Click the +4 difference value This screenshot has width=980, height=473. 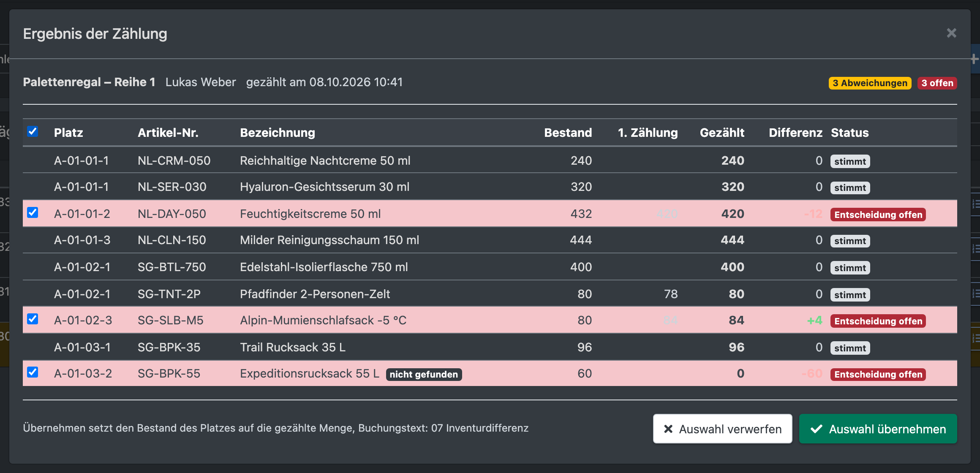click(814, 320)
